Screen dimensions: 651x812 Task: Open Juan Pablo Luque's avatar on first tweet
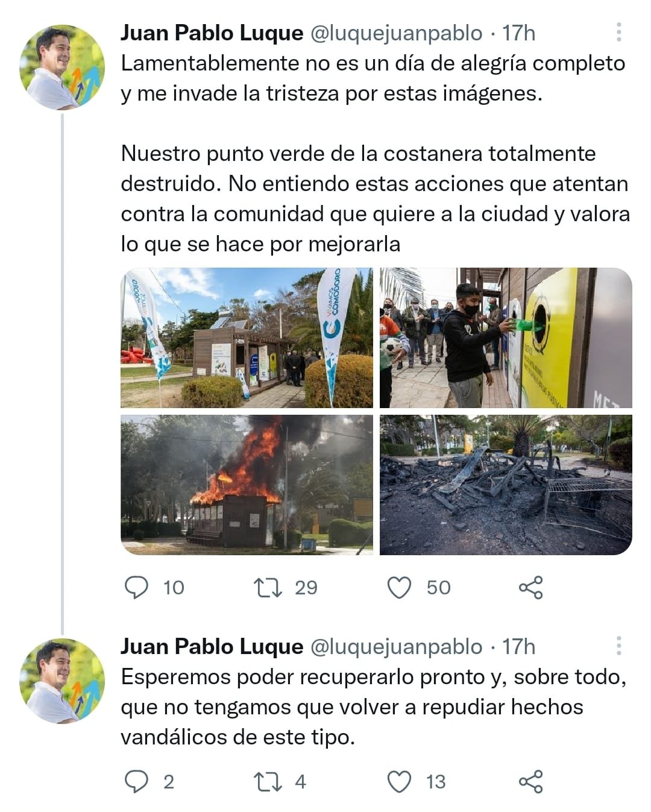pyautogui.click(x=62, y=67)
